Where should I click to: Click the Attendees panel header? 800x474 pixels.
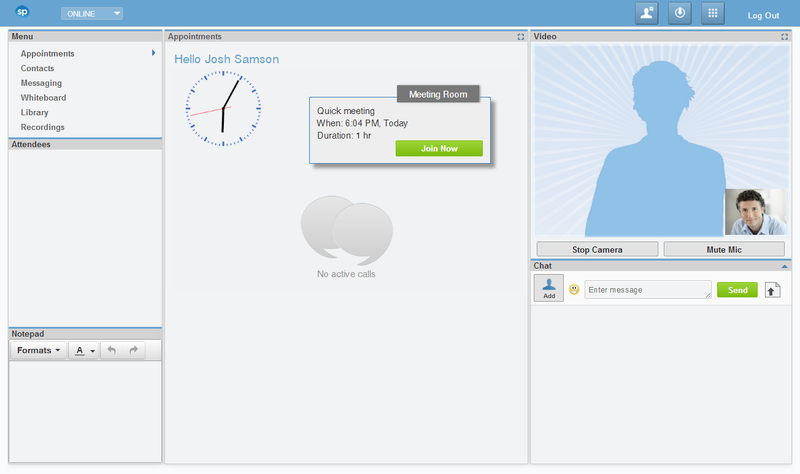tap(85, 144)
